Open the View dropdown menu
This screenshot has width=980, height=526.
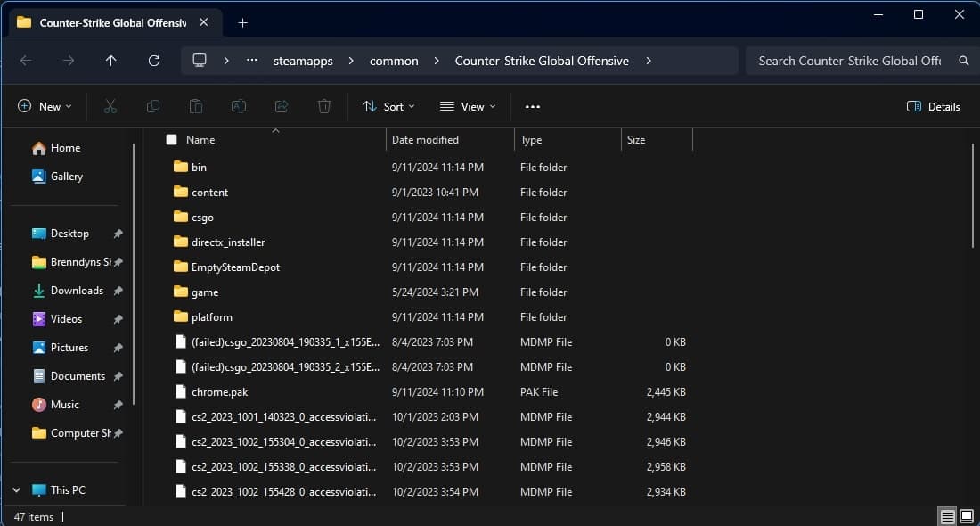467,106
